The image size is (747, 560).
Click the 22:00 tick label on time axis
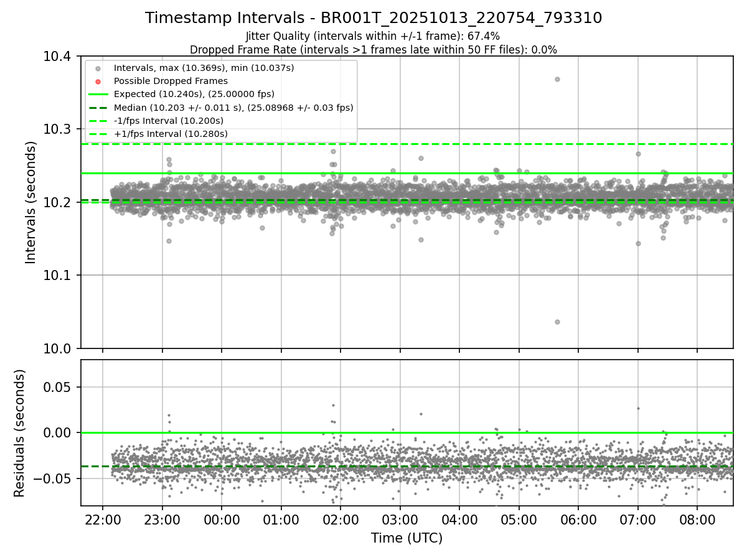(x=102, y=520)
